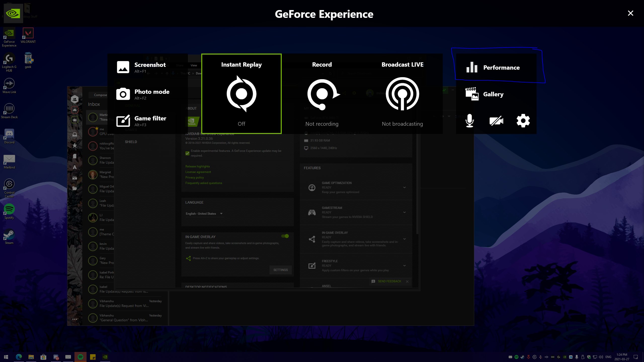Open Spotify from the taskbar
644x362 pixels.
click(x=80, y=357)
